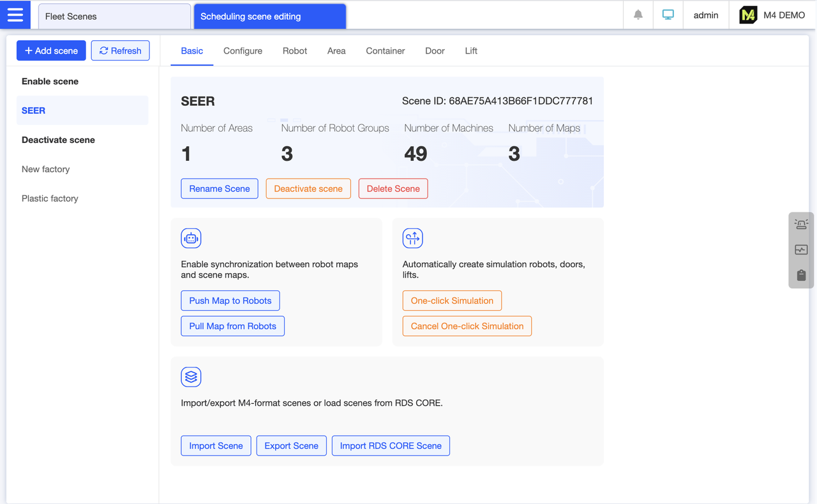Switch to the Fleet Scenes tab
The height and width of the screenshot is (504, 817).
[114, 17]
